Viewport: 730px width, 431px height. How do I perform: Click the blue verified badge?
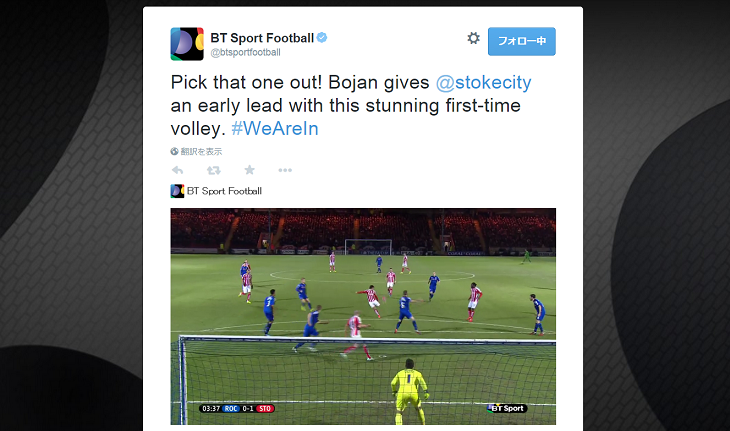pos(322,37)
